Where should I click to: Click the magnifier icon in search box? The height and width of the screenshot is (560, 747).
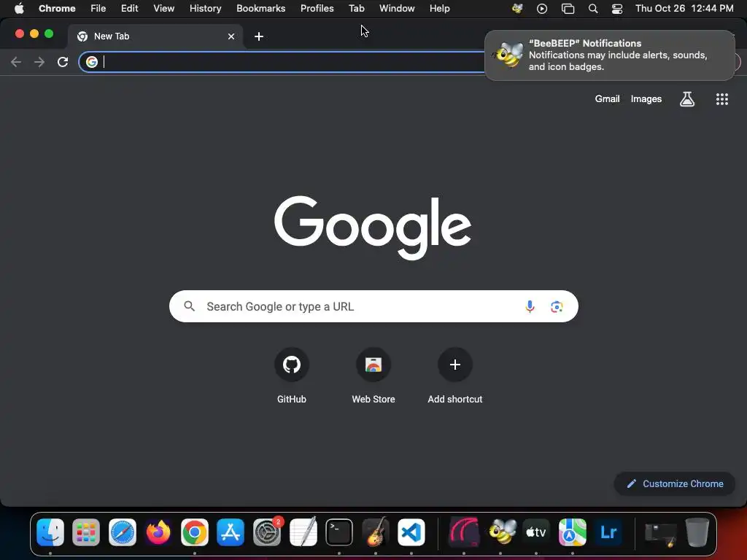(x=189, y=306)
